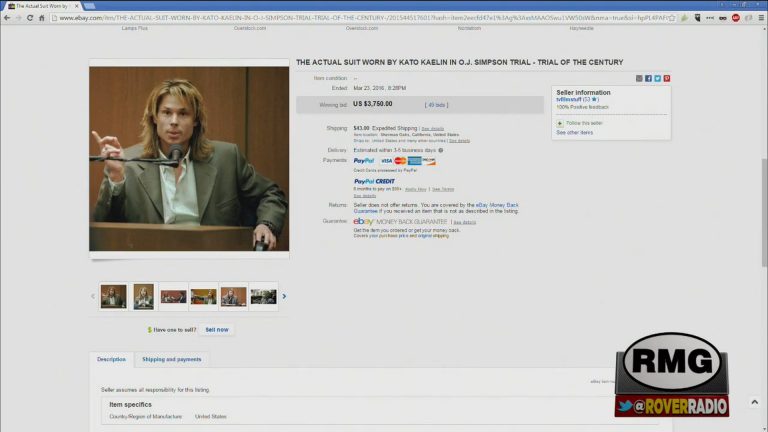Show next set of thumbnails arrow

pyautogui.click(x=284, y=296)
